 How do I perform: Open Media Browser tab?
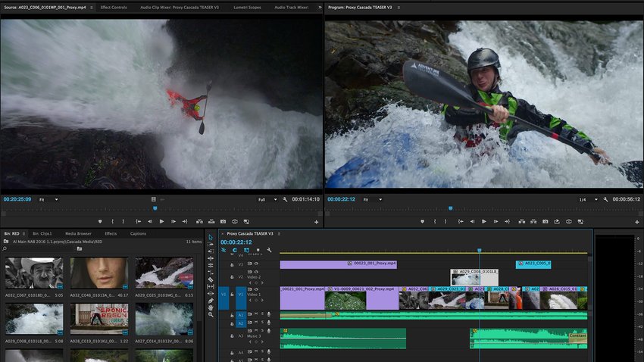point(78,233)
